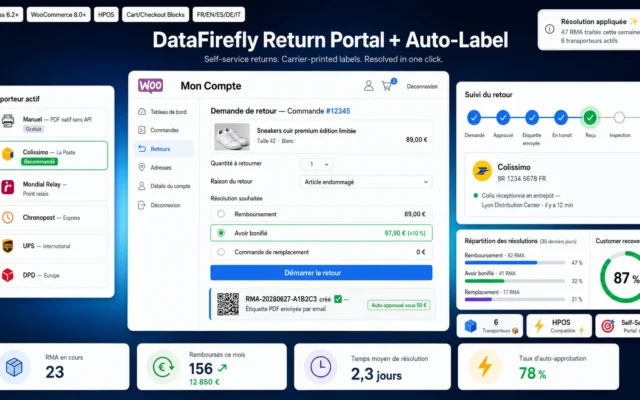Click the info icon in Résolution appliquée
The width and height of the screenshot is (640, 400).
550,29
